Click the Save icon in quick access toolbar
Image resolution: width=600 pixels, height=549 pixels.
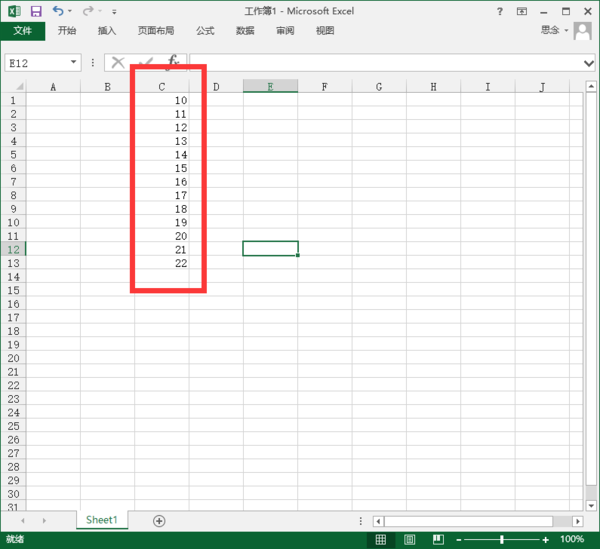[36, 11]
